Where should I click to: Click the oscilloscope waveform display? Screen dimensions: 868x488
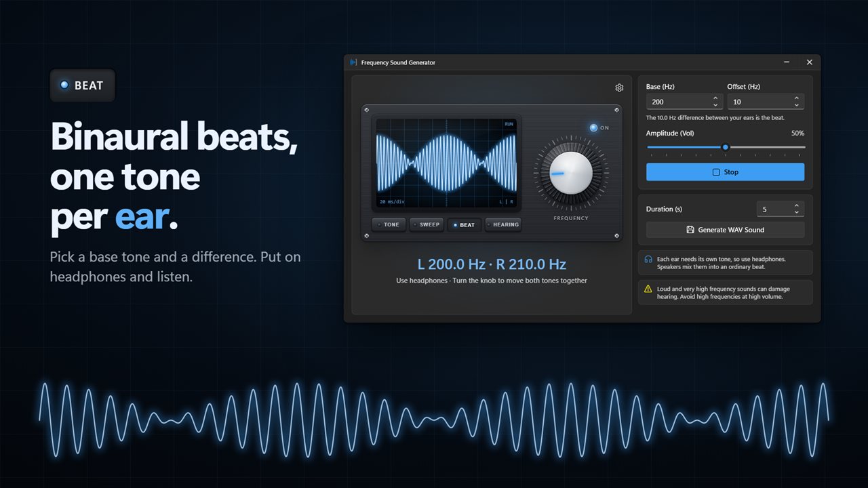pyautogui.click(x=446, y=163)
